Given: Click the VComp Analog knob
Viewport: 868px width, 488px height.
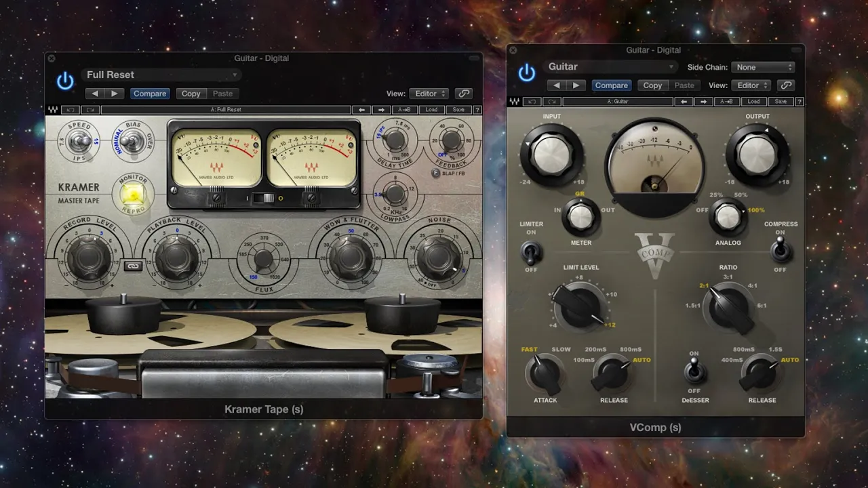Looking at the screenshot, I should pyautogui.click(x=727, y=217).
